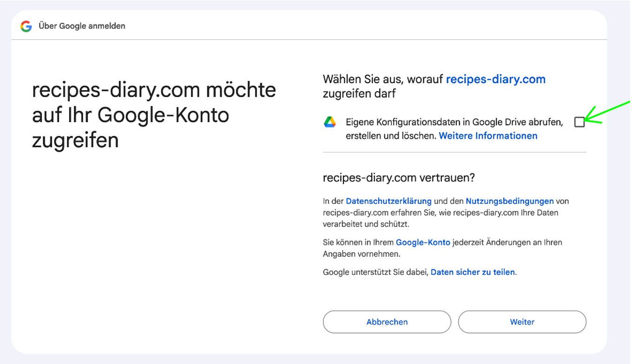Select the multicolored Drive app icon

pos(330,122)
